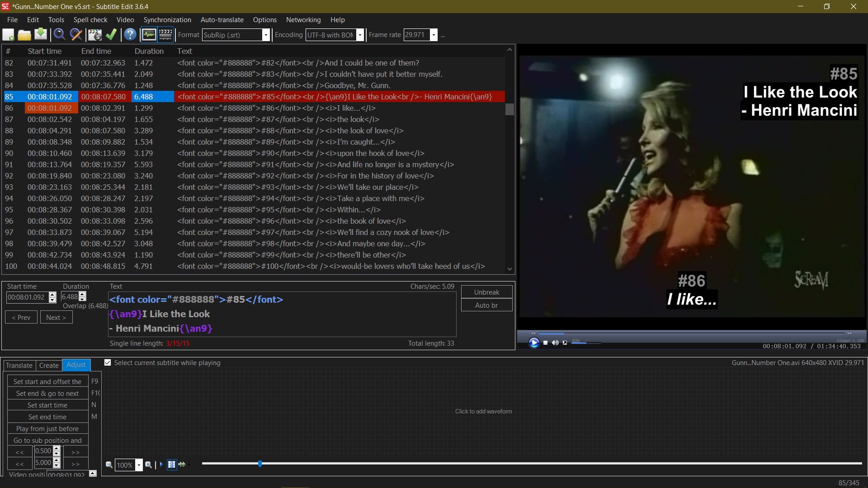Mute the video player speaker icon
This screenshot has height=488, width=868.
[x=556, y=343]
